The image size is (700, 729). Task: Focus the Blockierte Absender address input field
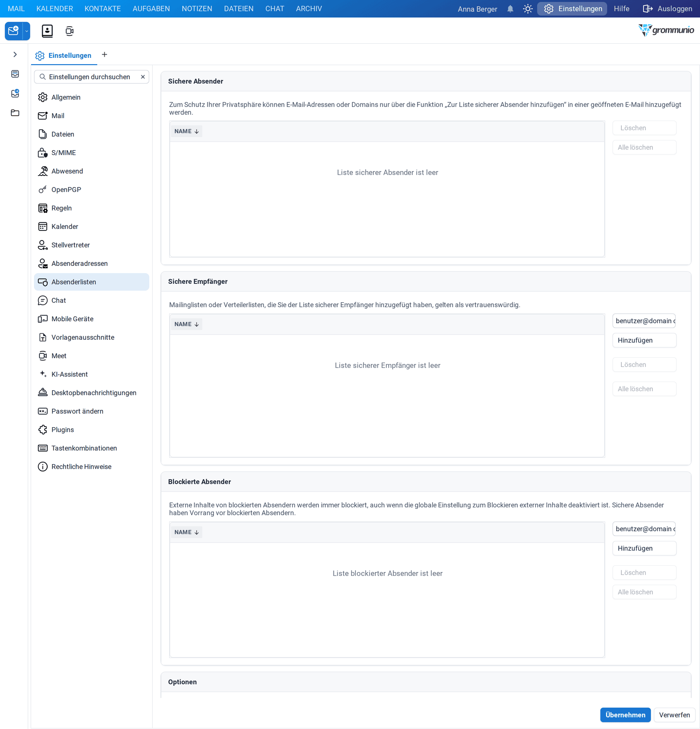pyautogui.click(x=644, y=529)
